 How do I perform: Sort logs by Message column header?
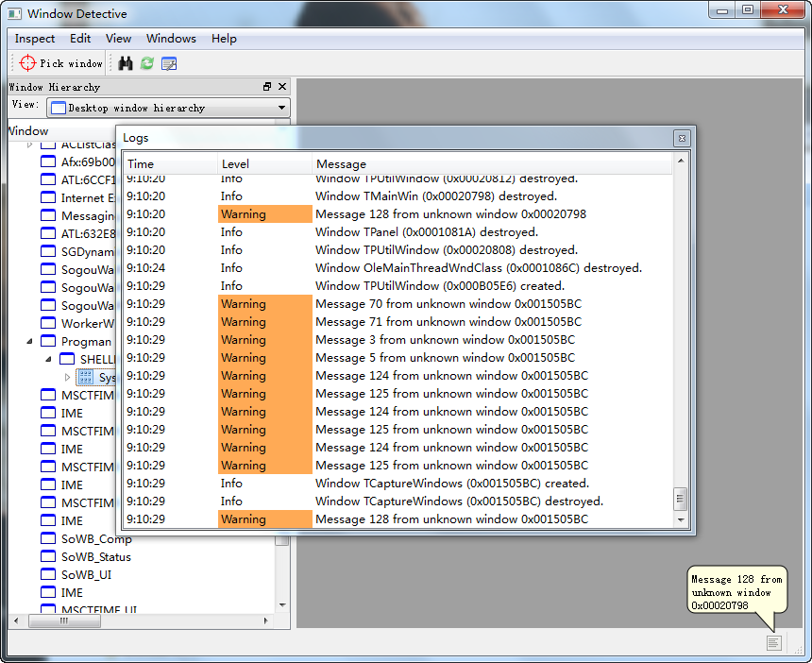click(492, 163)
